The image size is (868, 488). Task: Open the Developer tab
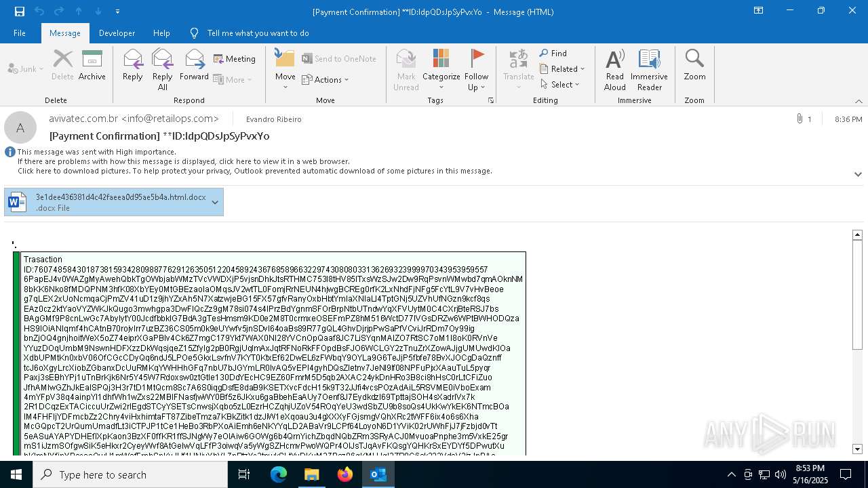click(x=117, y=33)
